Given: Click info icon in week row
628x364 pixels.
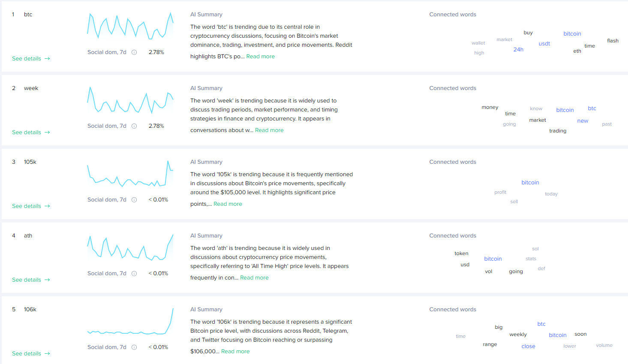Looking at the screenshot, I should [x=134, y=126].
